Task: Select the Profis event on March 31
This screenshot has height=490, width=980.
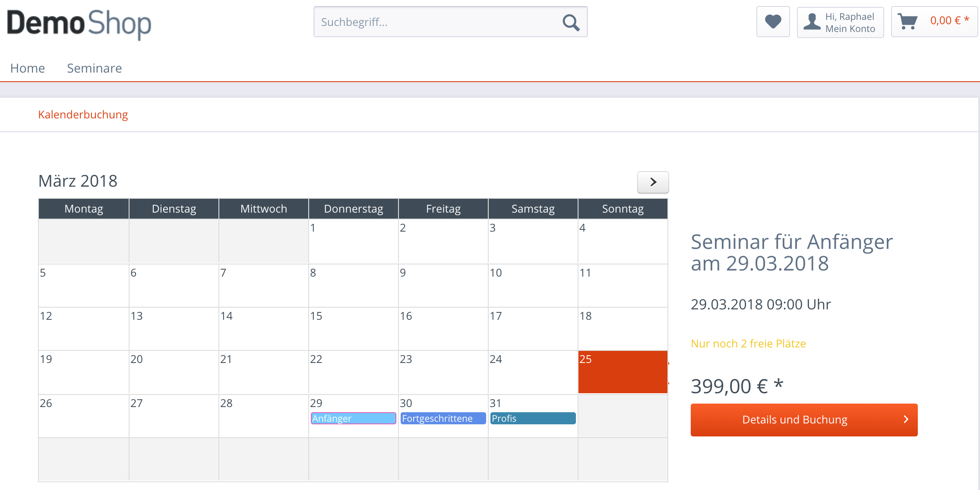Action: coord(533,418)
